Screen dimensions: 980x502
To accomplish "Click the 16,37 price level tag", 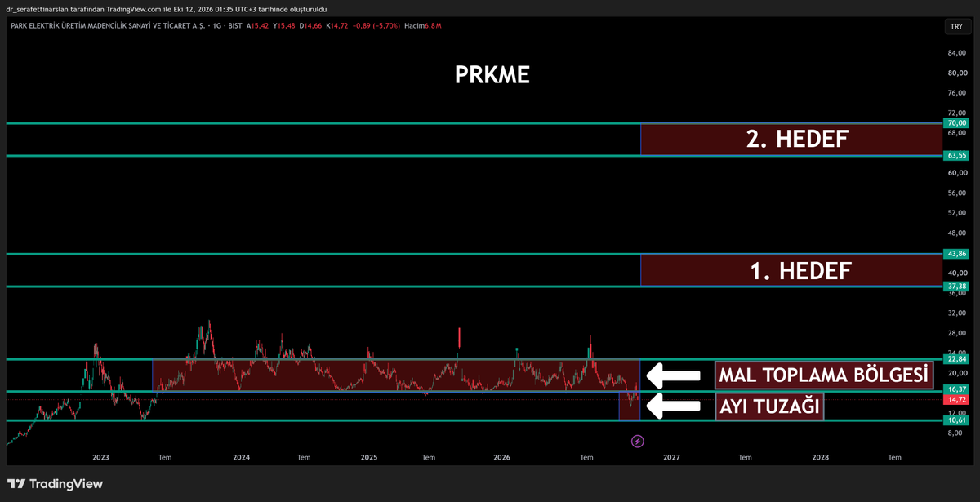I will (x=956, y=390).
